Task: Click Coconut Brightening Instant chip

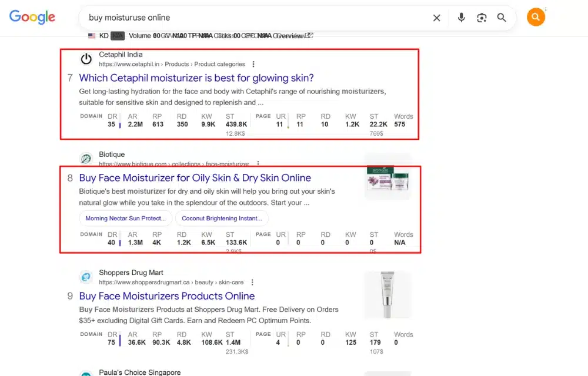Action: tap(222, 219)
